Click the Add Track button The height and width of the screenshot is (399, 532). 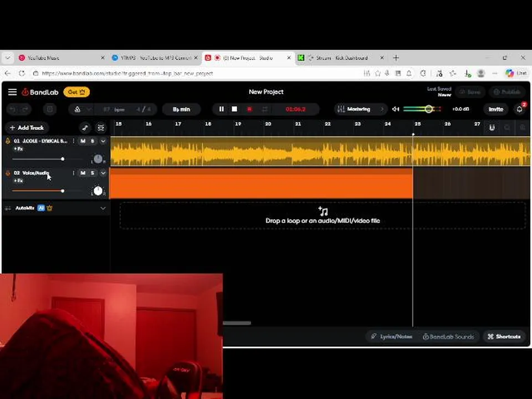[27, 127]
